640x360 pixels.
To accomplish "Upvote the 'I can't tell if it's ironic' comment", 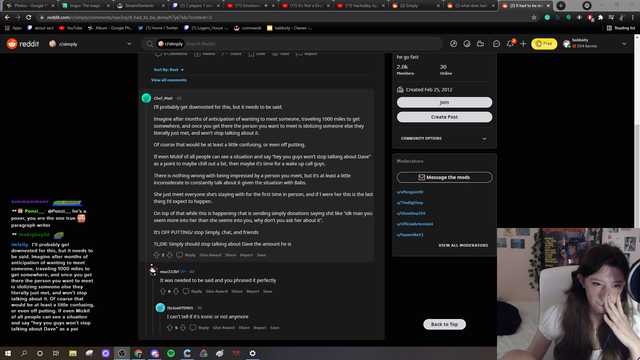I will (x=169, y=328).
